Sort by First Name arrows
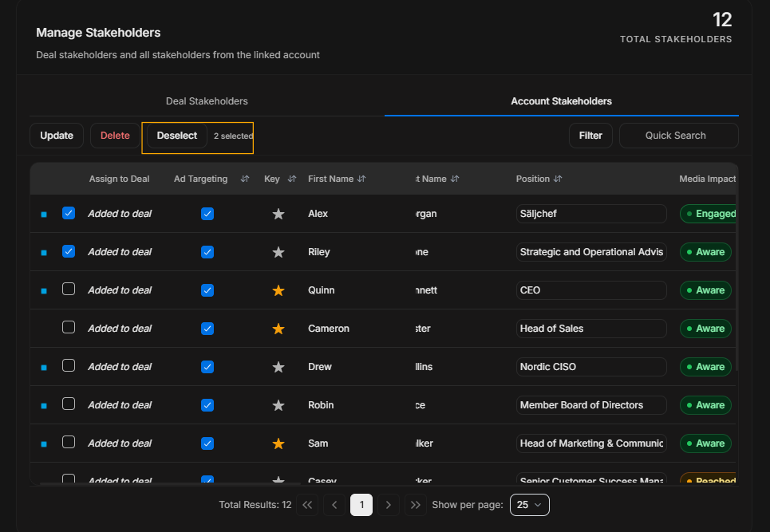Screen dimensions: 770x532 click(361, 179)
